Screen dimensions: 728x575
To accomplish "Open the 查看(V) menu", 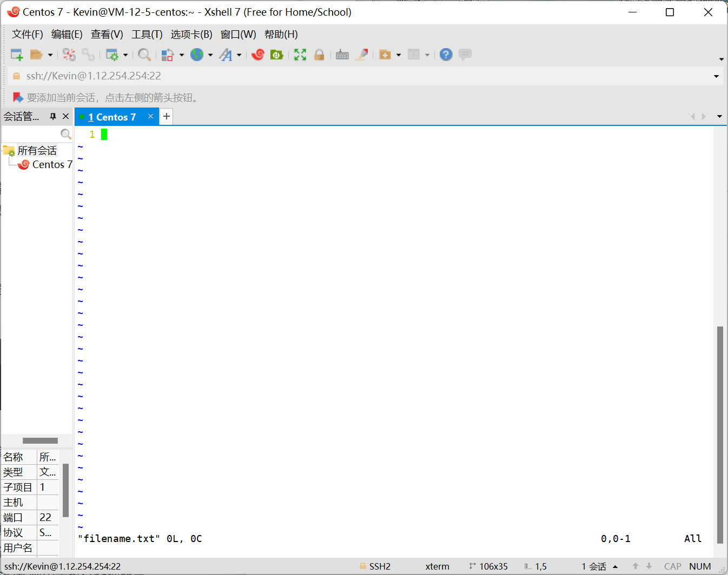I will point(107,34).
